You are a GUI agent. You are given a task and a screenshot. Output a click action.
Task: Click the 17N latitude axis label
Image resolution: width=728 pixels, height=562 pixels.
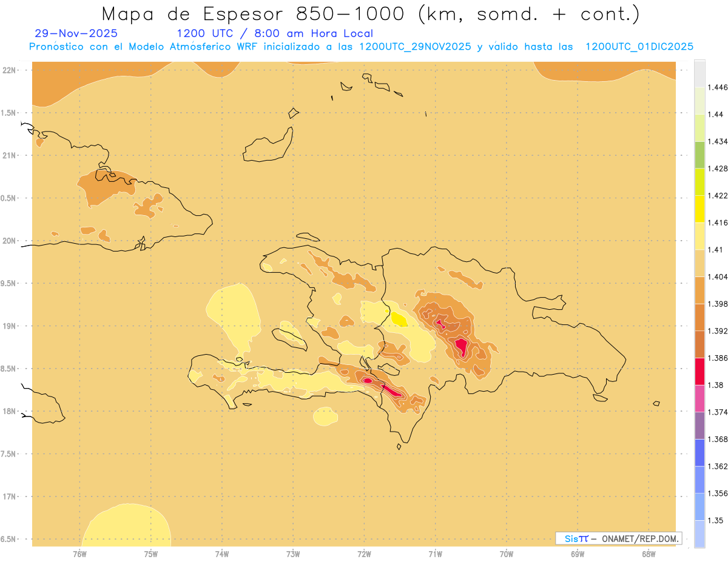(x=9, y=497)
